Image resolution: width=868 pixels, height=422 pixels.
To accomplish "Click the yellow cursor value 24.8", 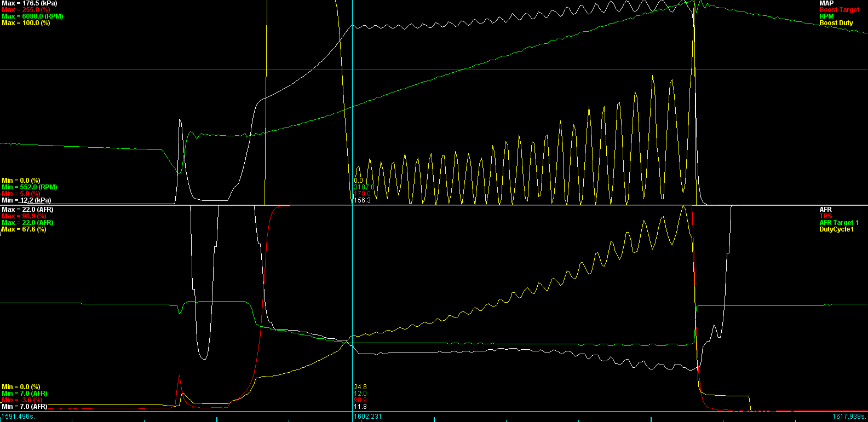I will [360, 387].
